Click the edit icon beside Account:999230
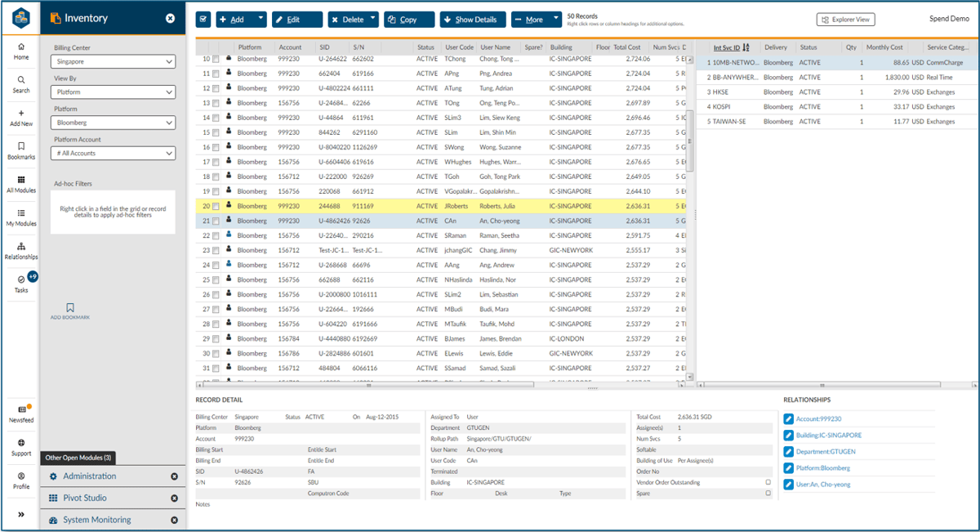The width and height of the screenshot is (980, 532). [789, 419]
